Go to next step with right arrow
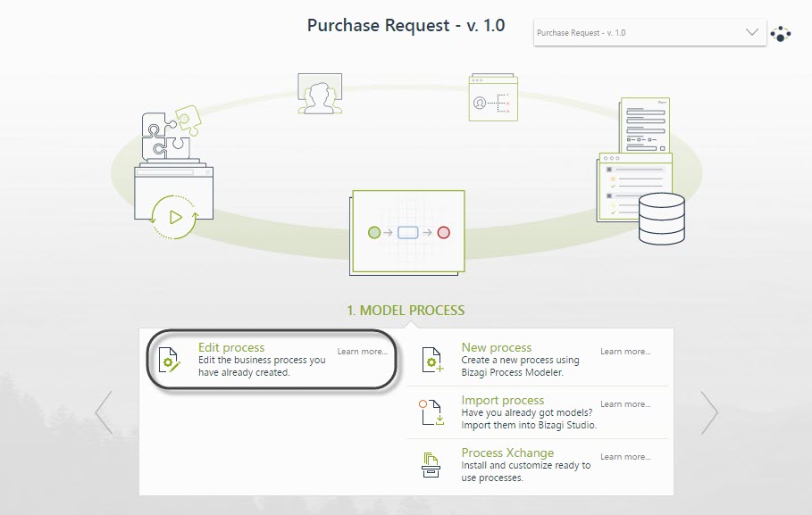The width and height of the screenshot is (812, 515). (709, 412)
